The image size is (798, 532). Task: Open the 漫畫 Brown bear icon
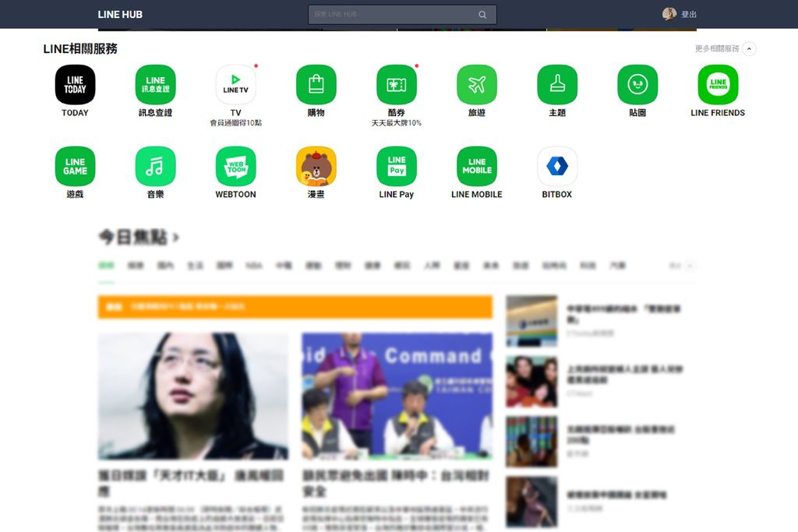coord(316,167)
